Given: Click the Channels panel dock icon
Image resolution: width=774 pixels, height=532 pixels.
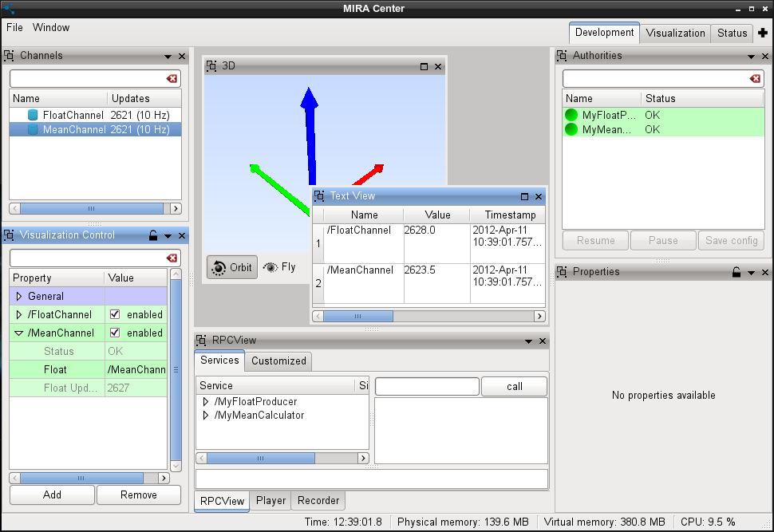Looking at the screenshot, I should [x=10, y=56].
